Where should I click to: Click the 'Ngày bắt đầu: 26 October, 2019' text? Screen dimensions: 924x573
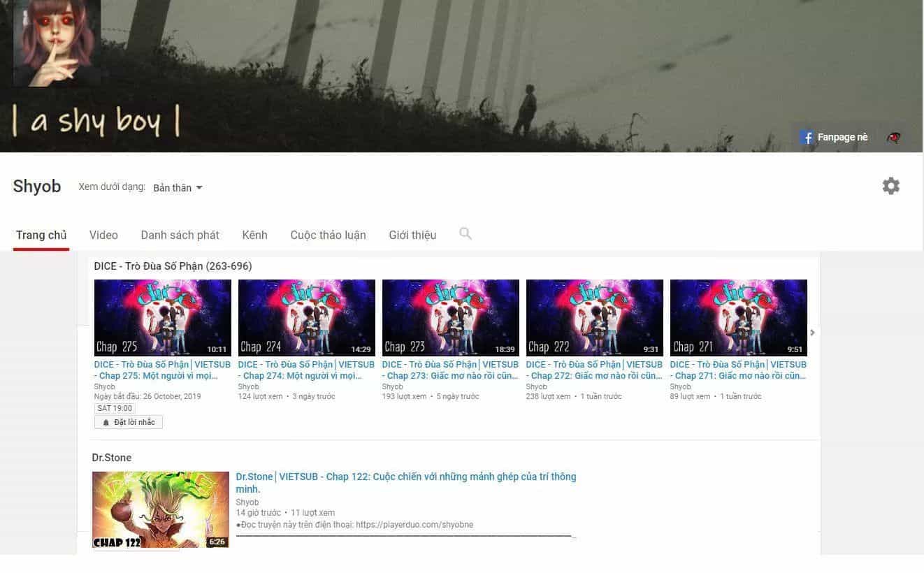point(147,396)
